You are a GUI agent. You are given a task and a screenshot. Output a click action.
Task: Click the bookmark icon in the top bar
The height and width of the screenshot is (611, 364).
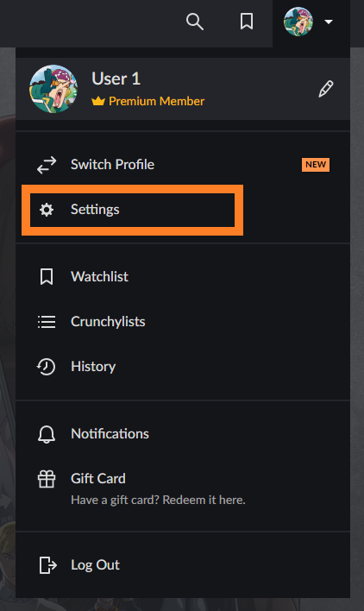247,22
